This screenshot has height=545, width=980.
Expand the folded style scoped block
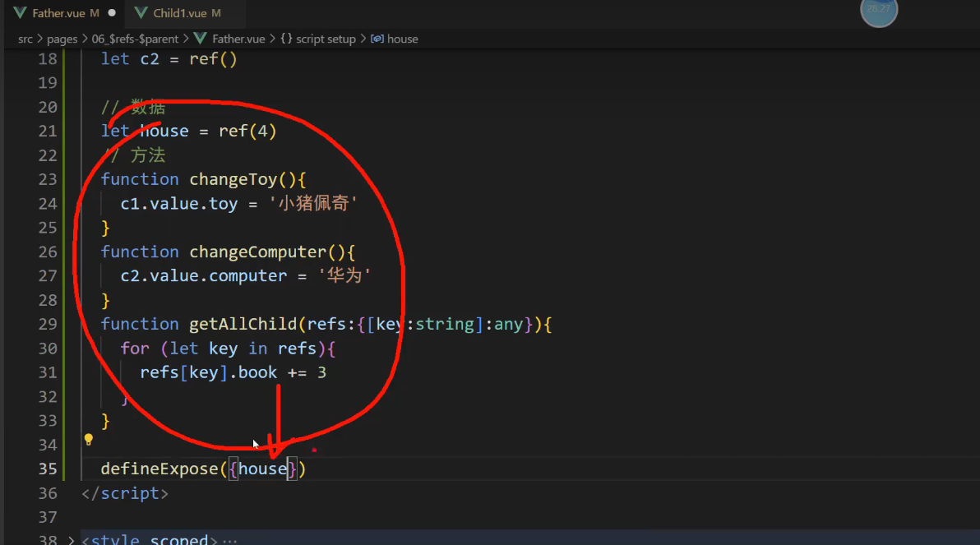(x=72, y=540)
